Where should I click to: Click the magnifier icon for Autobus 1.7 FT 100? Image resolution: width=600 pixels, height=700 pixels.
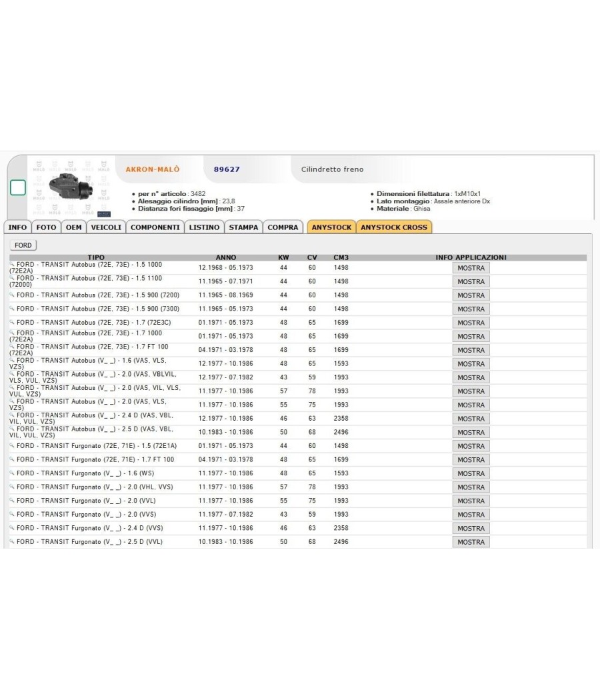(12, 347)
